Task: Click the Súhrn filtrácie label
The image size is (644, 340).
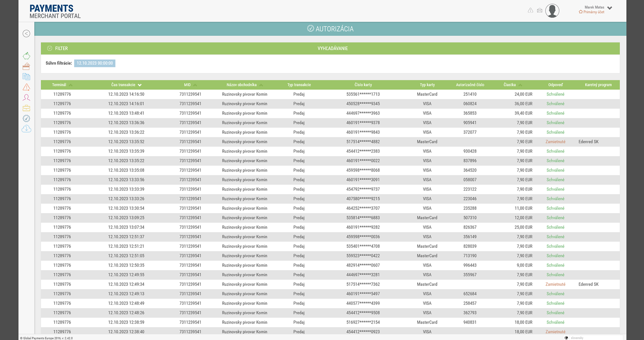Action: [x=59, y=63]
